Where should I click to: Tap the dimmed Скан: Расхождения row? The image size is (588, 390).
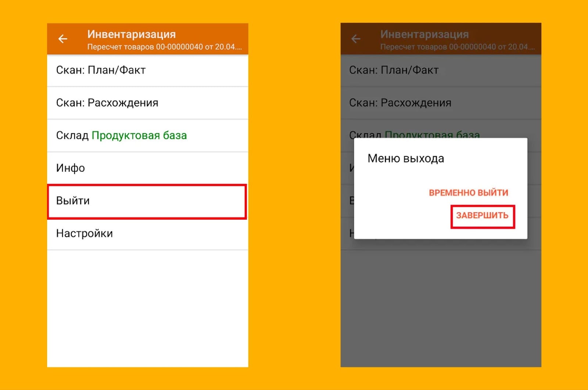(400, 103)
